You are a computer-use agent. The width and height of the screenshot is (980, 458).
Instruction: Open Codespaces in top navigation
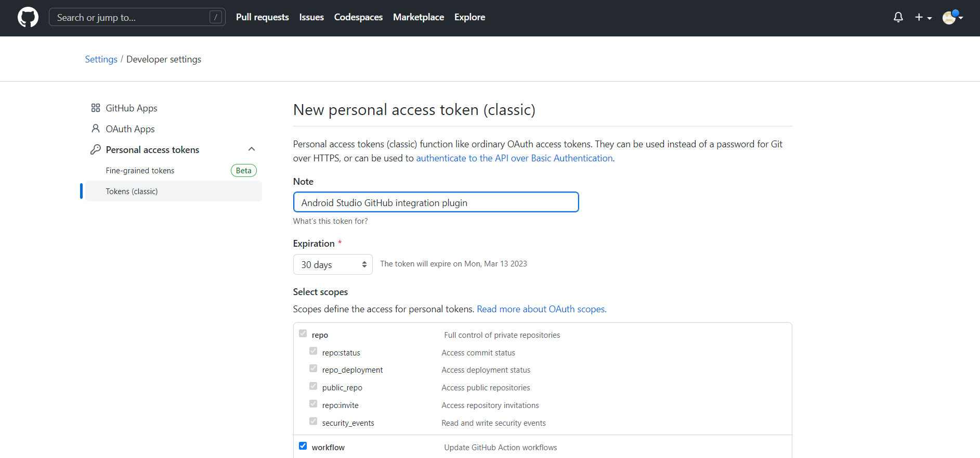358,17
